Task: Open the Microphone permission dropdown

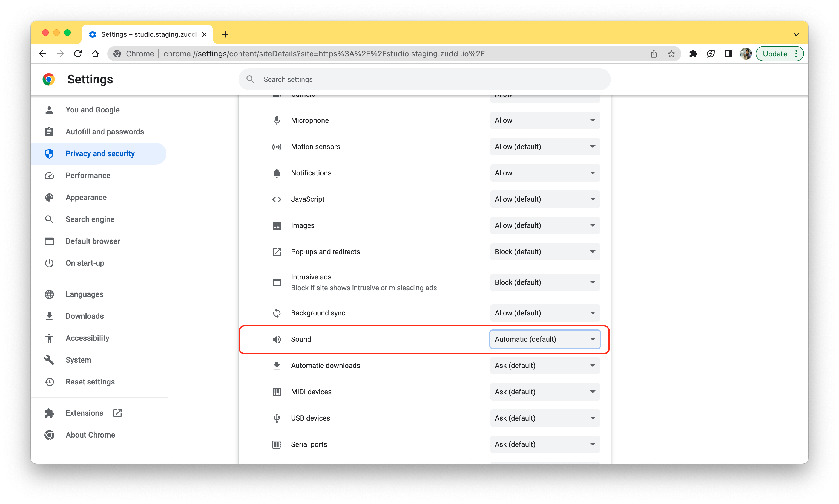Action: tap(545, 120)
